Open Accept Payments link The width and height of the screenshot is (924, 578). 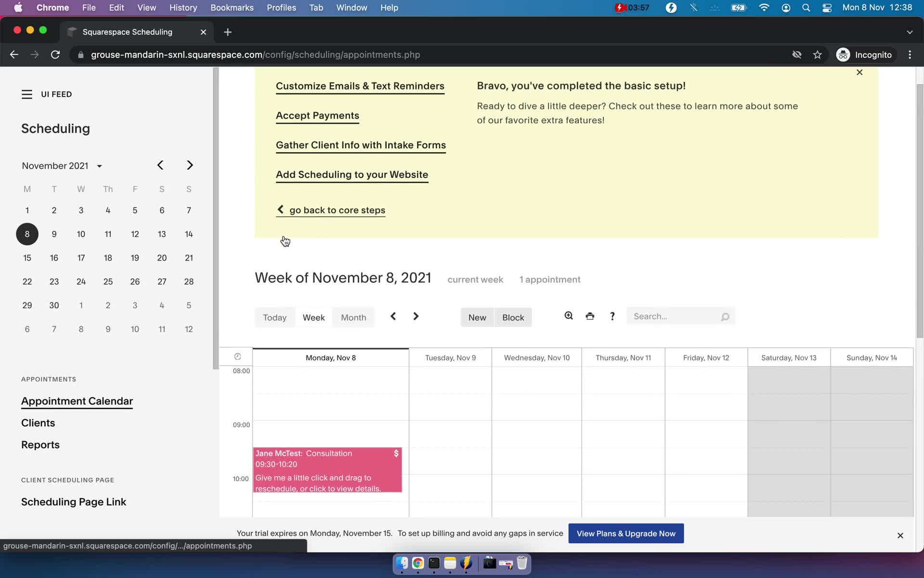318,116
